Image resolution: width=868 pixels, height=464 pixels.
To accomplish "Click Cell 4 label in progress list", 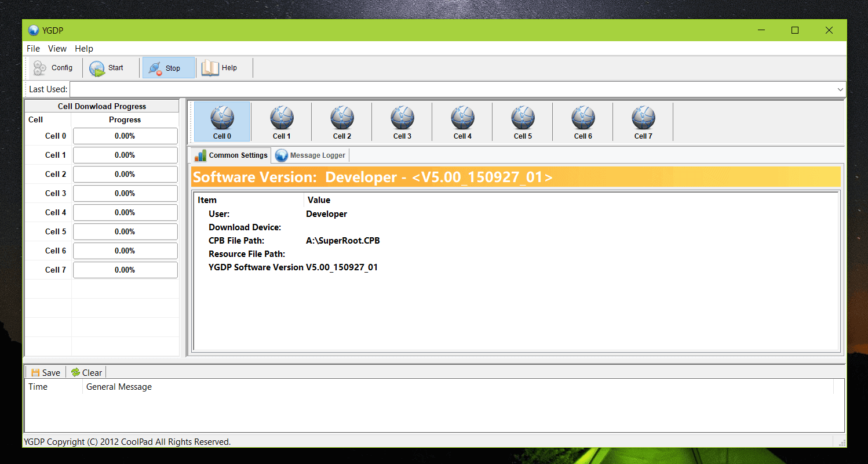I will coord(56,212).
